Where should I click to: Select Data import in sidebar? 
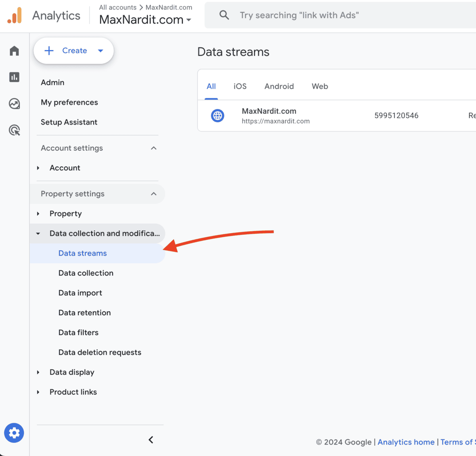pyautogui.click(x=80, y=293)
